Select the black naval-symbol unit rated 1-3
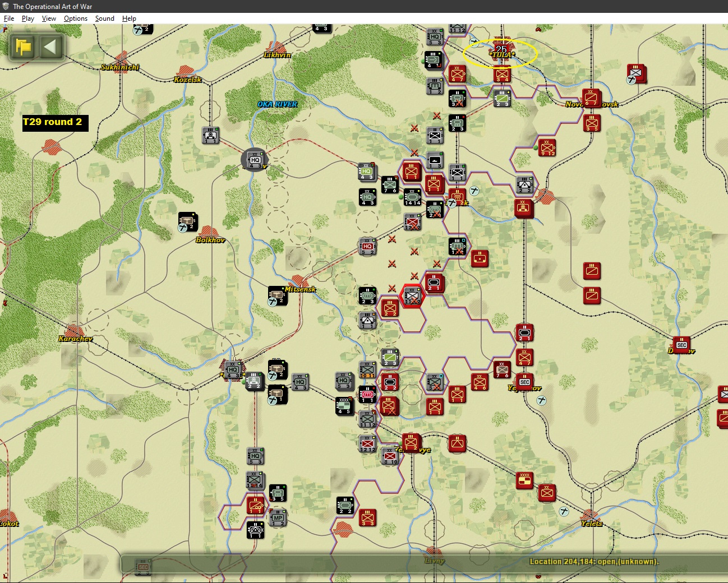This screenshot has width=728, height=583. pos(435,160)
